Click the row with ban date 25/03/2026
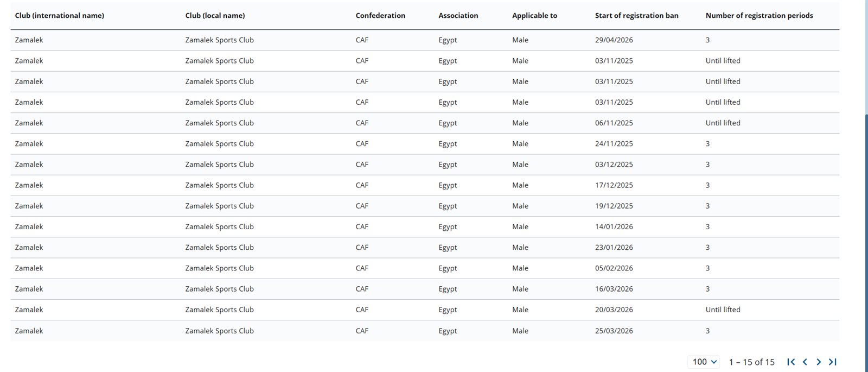Viewport: 868px width, 372px height. [614, 331]
